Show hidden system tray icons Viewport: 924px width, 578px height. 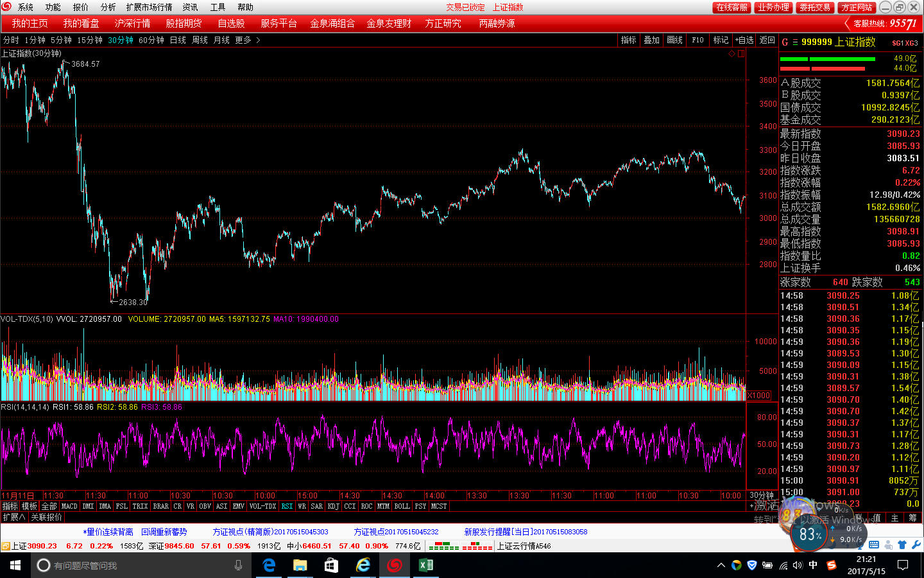[721, 565]
